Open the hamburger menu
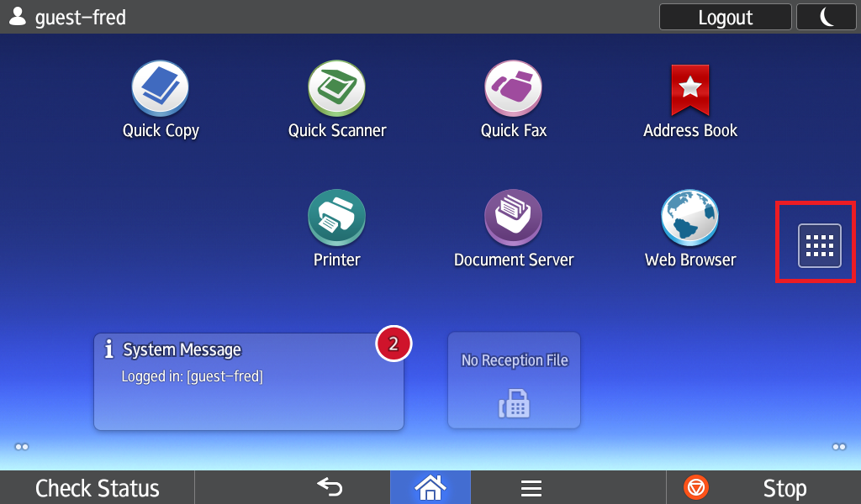 [531, 488]
